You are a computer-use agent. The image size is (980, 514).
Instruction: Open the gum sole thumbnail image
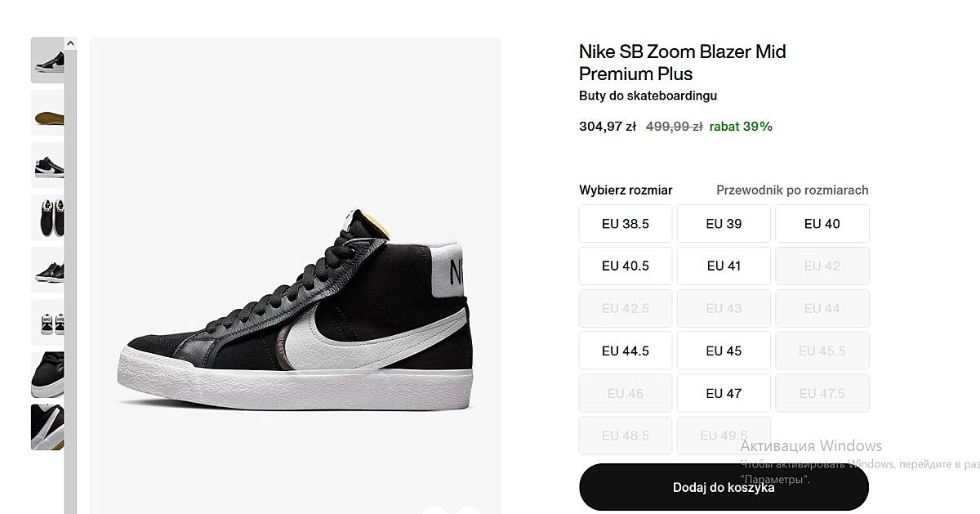pyautogui.click(x=47, y=113)
